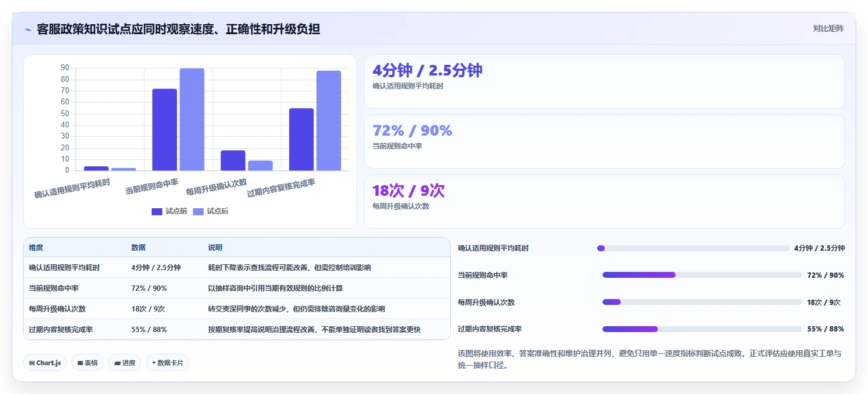Image resolution: width=868 pixels, height=394 pixels.
Task: Click the 试点前 bar for 过期内容复核完成率
Action: pyautogui.click(x=302, y=139)
